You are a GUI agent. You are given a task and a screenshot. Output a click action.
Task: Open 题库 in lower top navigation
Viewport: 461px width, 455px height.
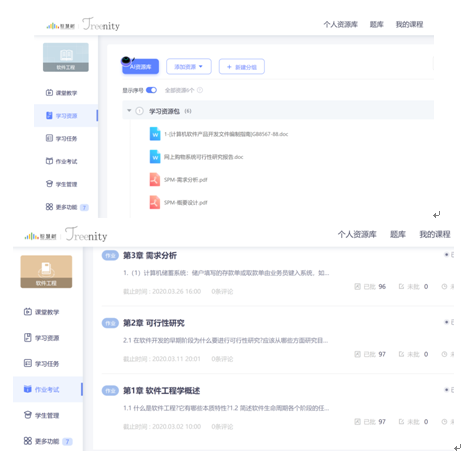[398, 234]
